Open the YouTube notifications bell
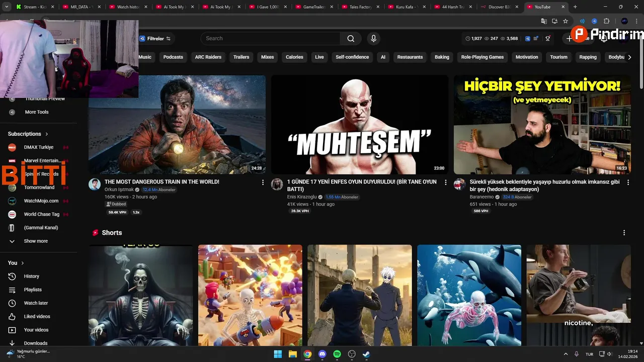The height and width of the screenshot is (362, 644). (604, 39)
